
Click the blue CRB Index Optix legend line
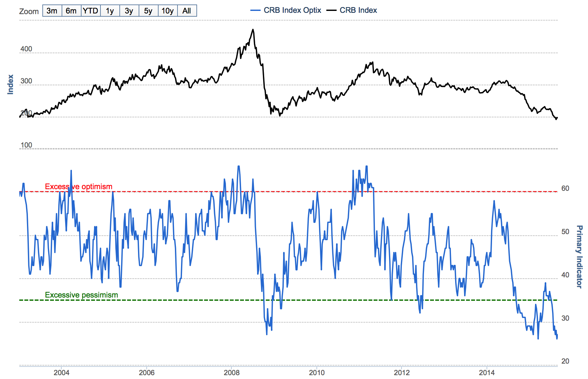(x=255, y=11)
